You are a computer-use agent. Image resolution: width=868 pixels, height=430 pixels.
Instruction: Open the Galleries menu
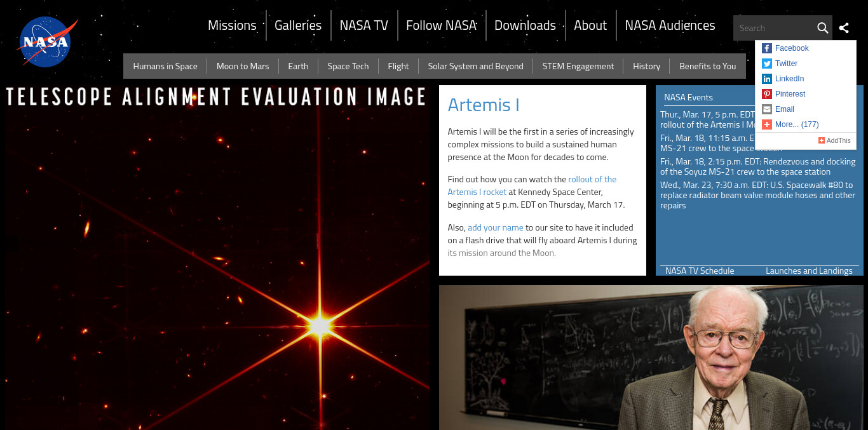click(x=298, y=25)
